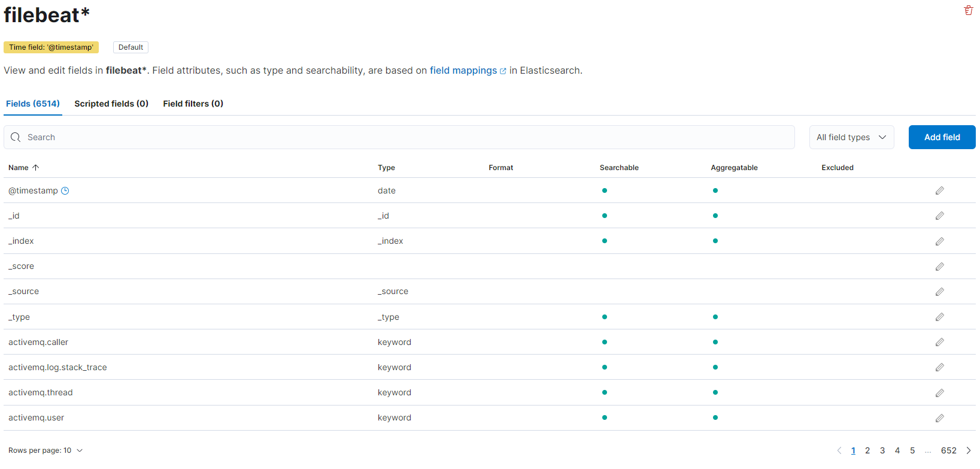Edit the _index field

click(940, 241)
